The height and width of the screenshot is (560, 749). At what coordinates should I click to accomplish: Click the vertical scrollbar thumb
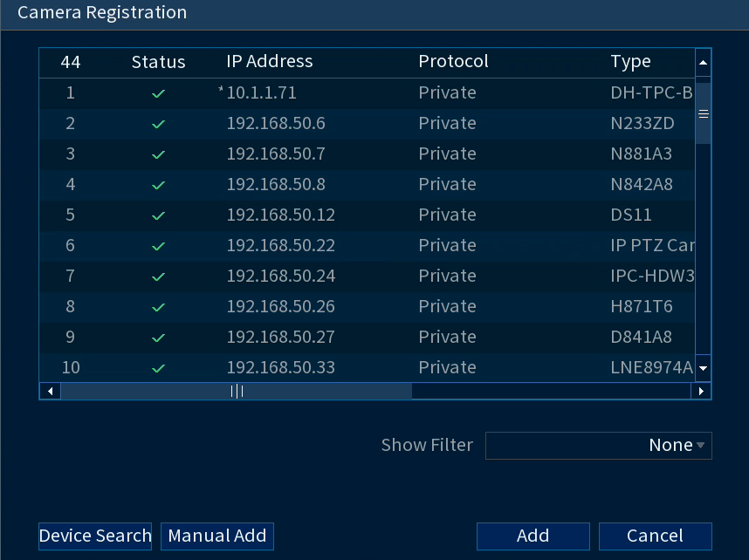click(703, 113)
